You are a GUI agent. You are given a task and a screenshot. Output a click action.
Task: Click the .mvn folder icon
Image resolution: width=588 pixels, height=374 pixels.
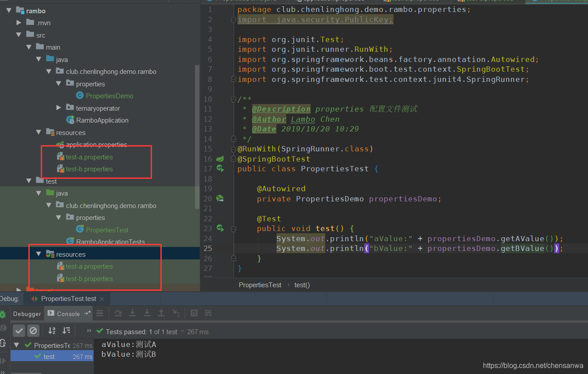pyautogui.click(x=30, y=23)
